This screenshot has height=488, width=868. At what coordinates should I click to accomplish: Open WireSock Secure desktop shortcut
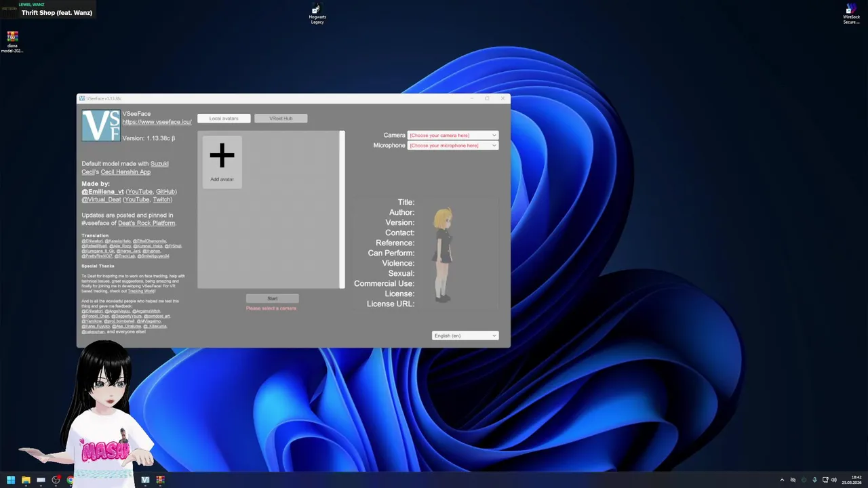click(851, 14)
